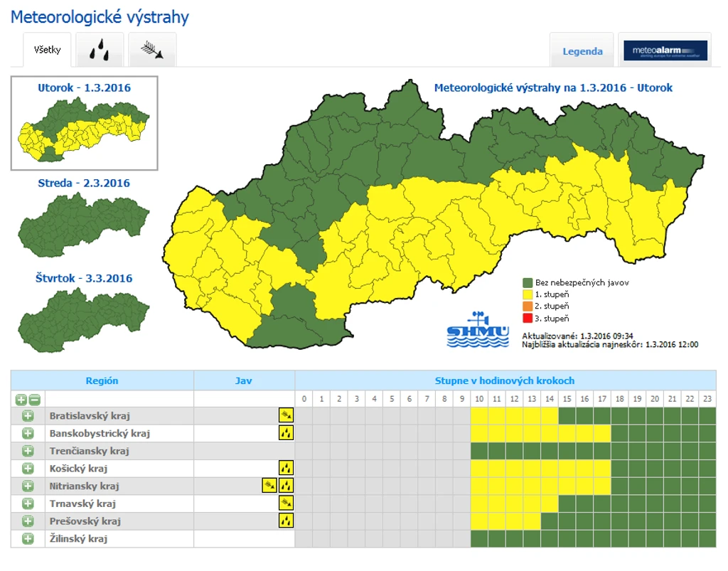This screenshot has height=571, width=728.
Task: Click the SHMÚ logo on the map
Action: 478,330
